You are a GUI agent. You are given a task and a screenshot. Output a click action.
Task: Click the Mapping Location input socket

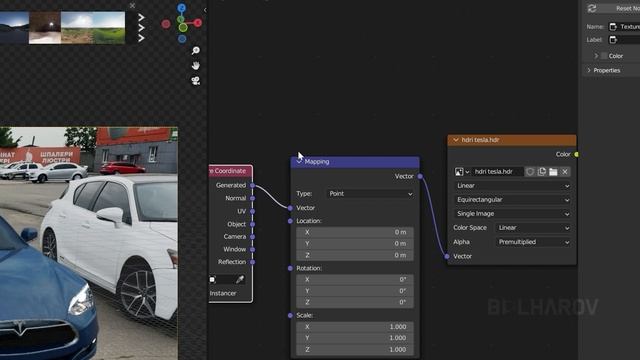coord(290,221)
